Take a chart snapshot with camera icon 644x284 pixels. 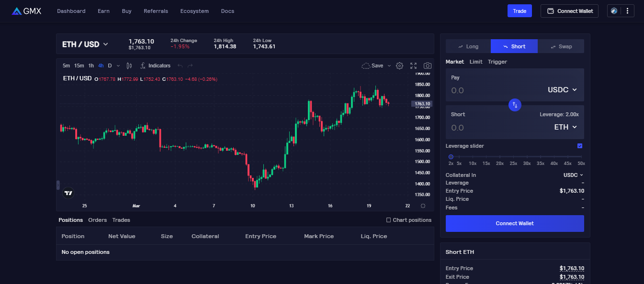[x=427, y=66]
